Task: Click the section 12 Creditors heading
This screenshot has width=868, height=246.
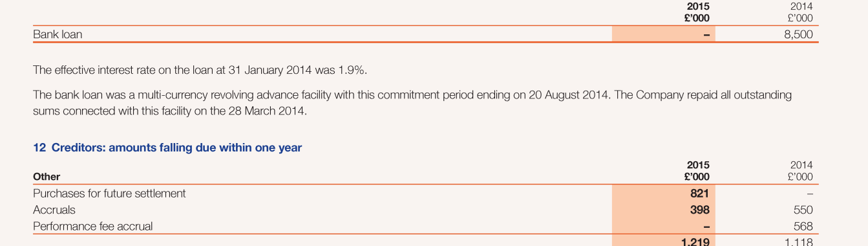Action: point(167,148)
